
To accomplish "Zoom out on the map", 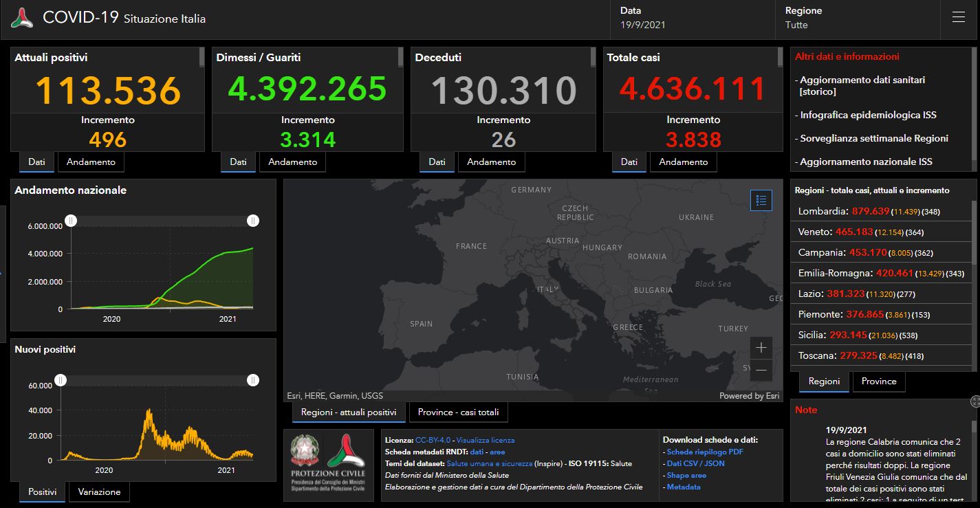I will coord(761,370).
